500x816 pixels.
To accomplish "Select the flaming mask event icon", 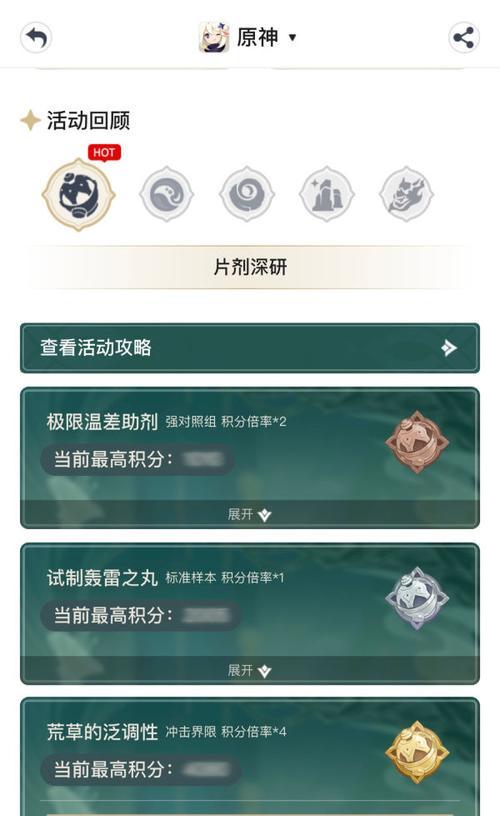I will 406,194.
